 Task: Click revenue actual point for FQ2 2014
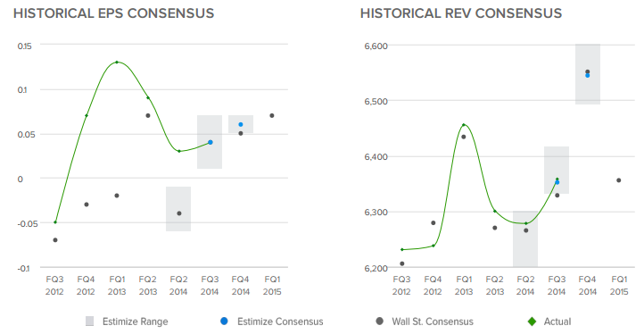coord(525,223)
